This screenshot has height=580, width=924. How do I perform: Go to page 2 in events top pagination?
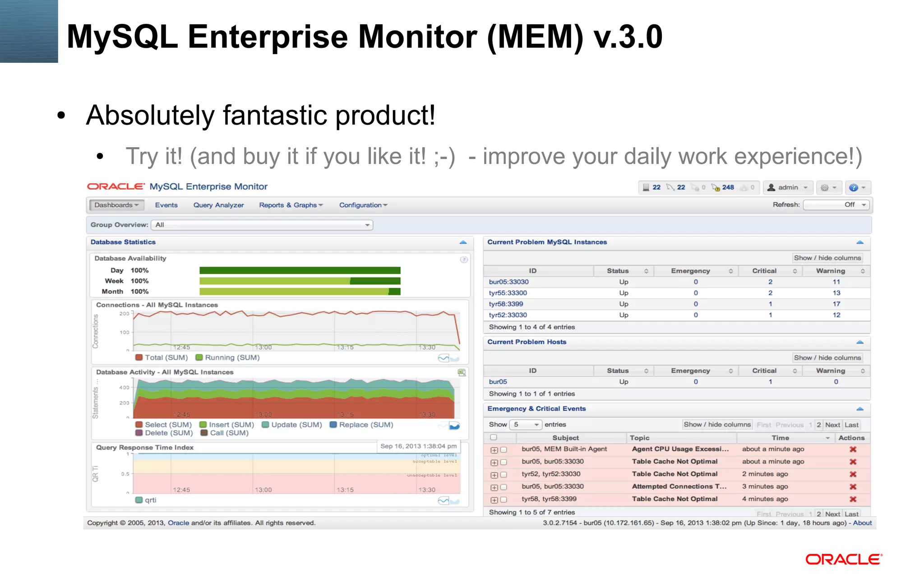[x=818, y=425]
